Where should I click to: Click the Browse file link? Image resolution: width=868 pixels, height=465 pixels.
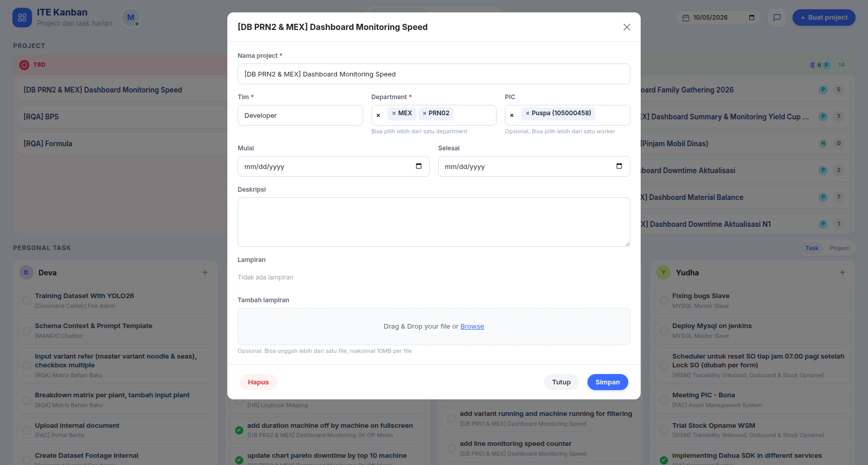coord(472,327)
